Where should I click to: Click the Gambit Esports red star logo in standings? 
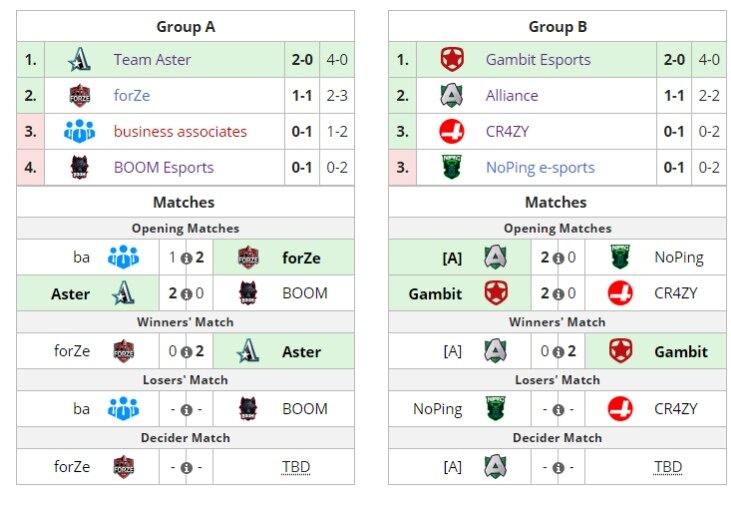point(452,60)
